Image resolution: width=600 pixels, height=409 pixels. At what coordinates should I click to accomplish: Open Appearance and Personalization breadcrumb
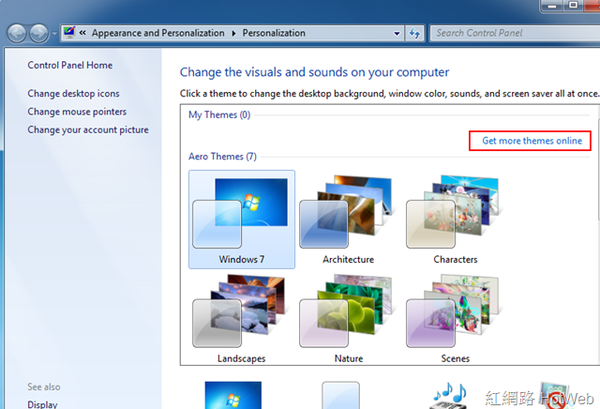(158, 33)
